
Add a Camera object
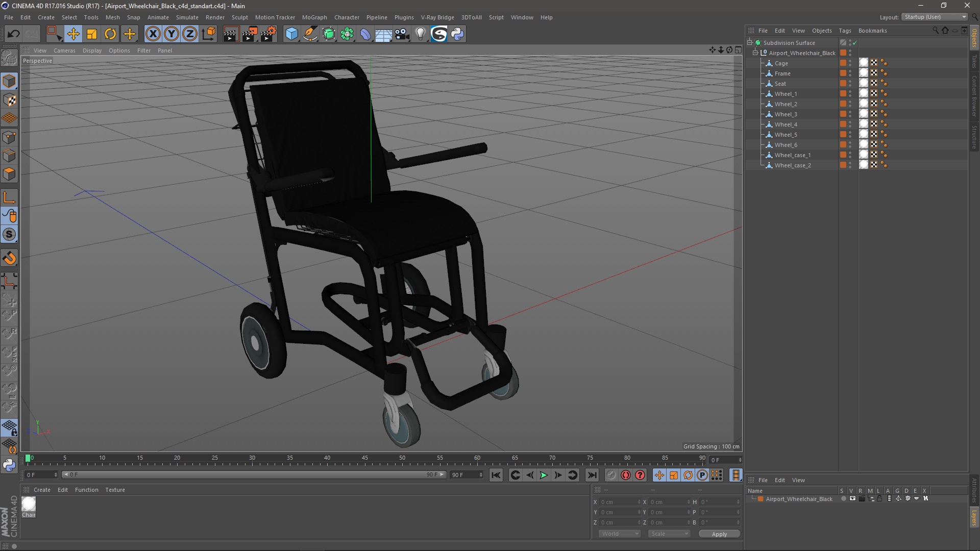click(402, 34)
